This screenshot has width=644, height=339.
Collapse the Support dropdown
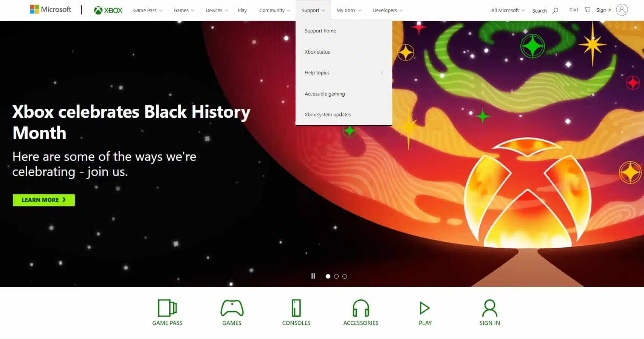tap(313, 11)
